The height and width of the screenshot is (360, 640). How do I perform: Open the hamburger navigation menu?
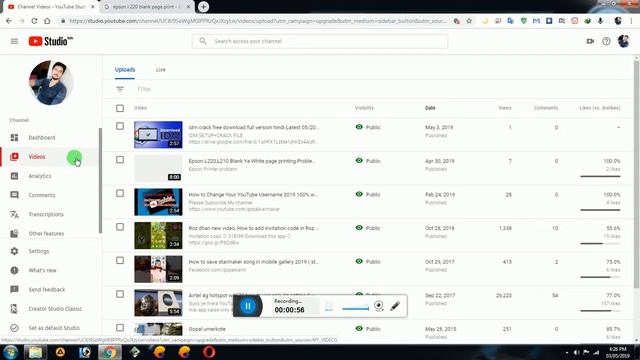pos(14,41)
